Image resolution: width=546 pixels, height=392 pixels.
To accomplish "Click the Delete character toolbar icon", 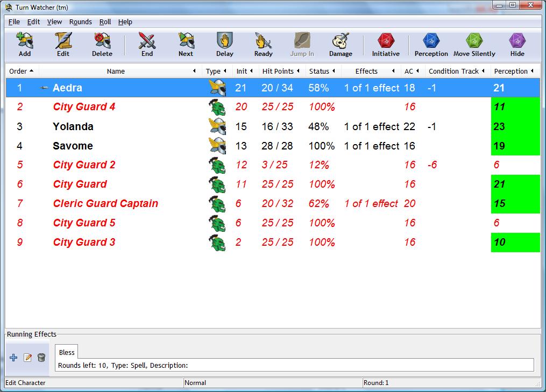I will coord(102,41).
